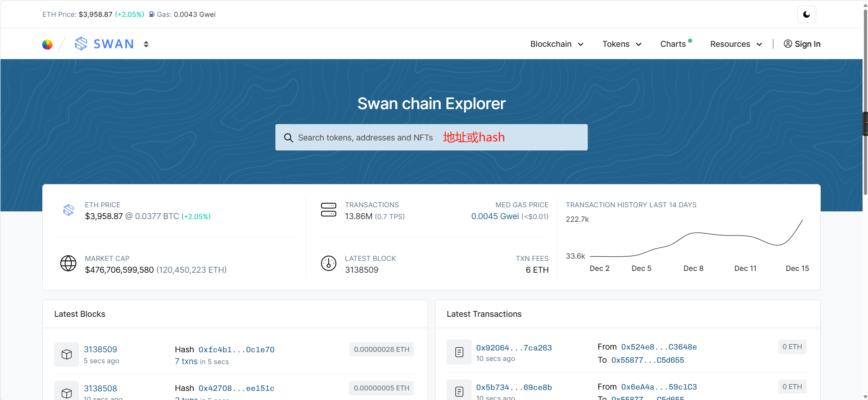Click the server icon beside TRANSACTIONS
The image size is (868, 400).
(329, 210)
